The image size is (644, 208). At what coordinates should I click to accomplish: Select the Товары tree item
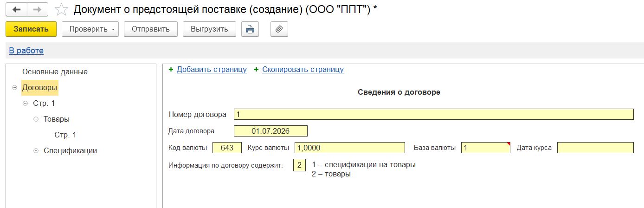click(57, 119)
